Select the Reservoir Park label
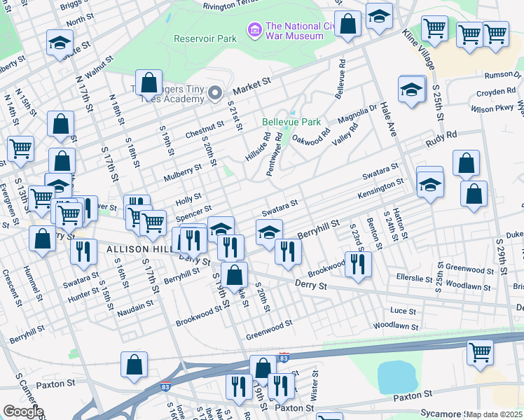 205,38
